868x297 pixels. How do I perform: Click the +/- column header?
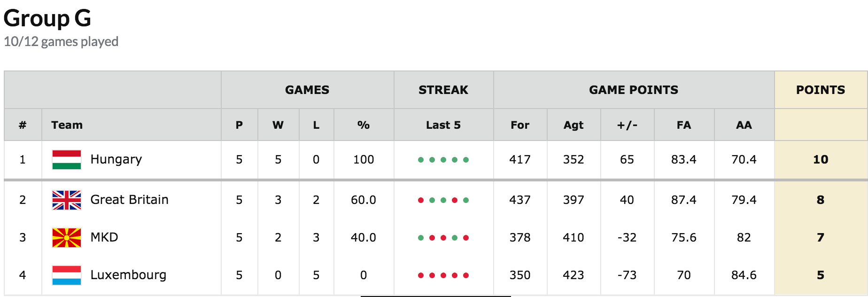(x=627, y=125)
